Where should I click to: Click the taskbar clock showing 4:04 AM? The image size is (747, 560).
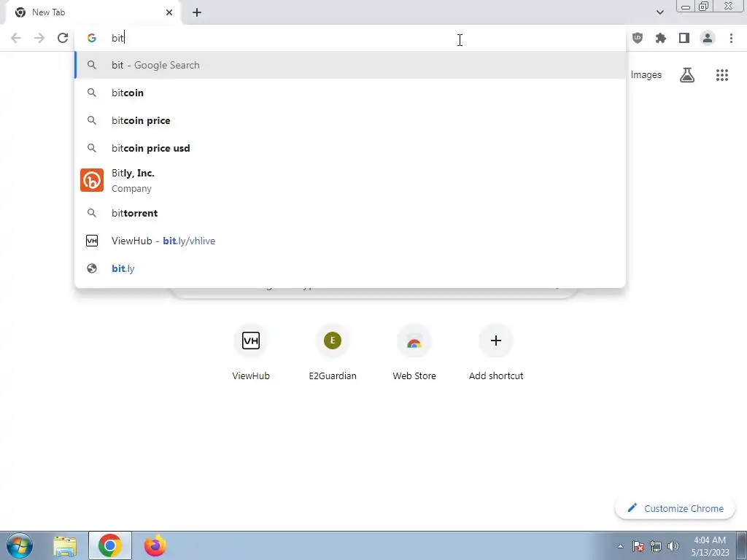coord(710,546)
